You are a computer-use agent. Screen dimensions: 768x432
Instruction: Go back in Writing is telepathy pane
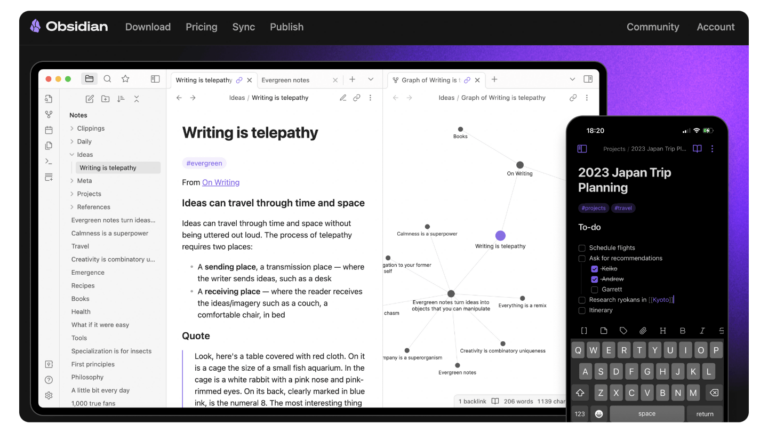click(179, 98)
